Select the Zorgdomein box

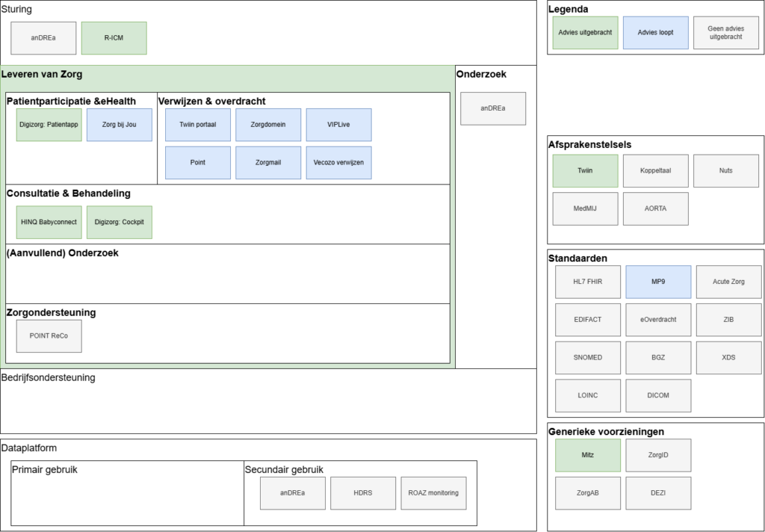click(x=268, y=125)
